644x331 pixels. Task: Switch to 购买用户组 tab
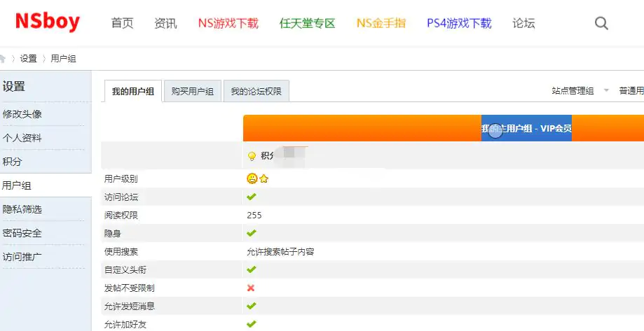point(193,91)
